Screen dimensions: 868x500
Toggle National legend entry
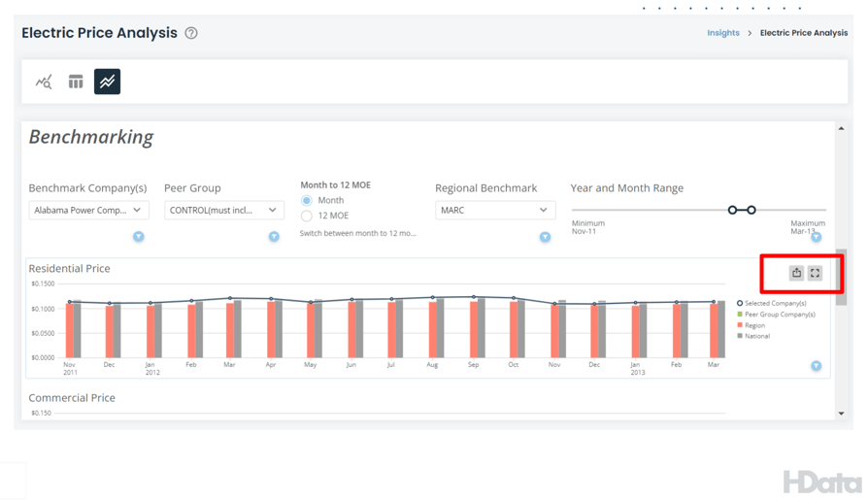(753, 336)
